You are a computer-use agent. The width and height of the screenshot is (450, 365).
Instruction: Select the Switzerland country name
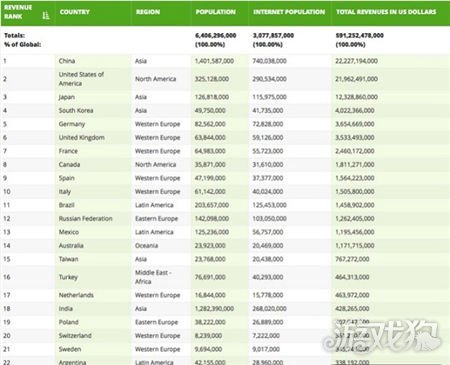[x=75, y=336]
